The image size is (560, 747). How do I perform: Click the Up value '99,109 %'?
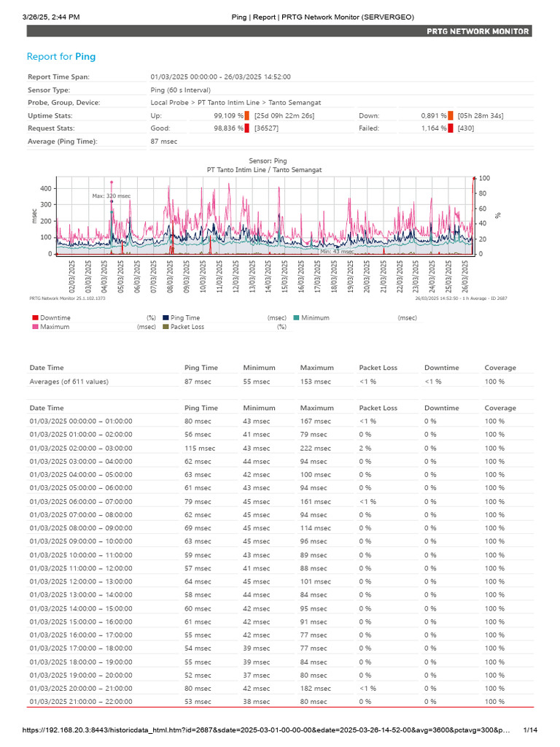[x=228, y=116]
